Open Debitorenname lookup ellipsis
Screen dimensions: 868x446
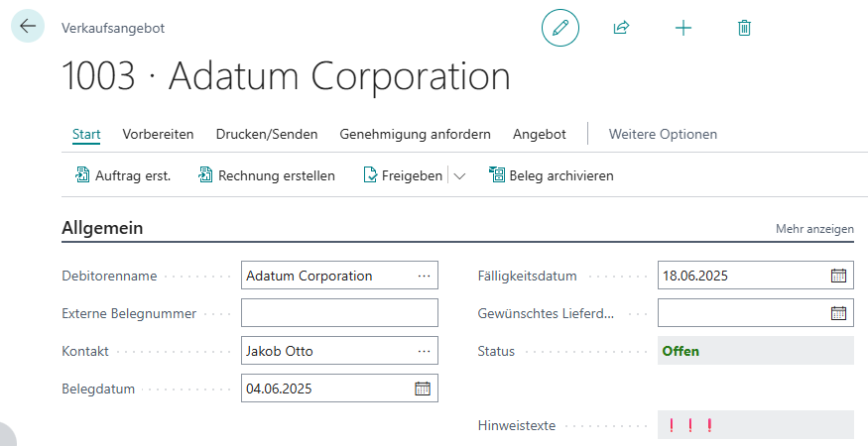[x=424, y=277]
